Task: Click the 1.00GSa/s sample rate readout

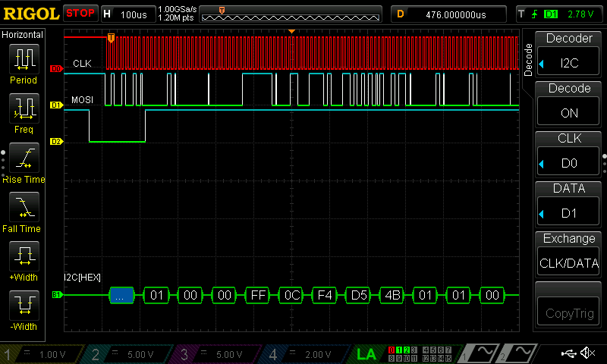Action: pos(178,9)
